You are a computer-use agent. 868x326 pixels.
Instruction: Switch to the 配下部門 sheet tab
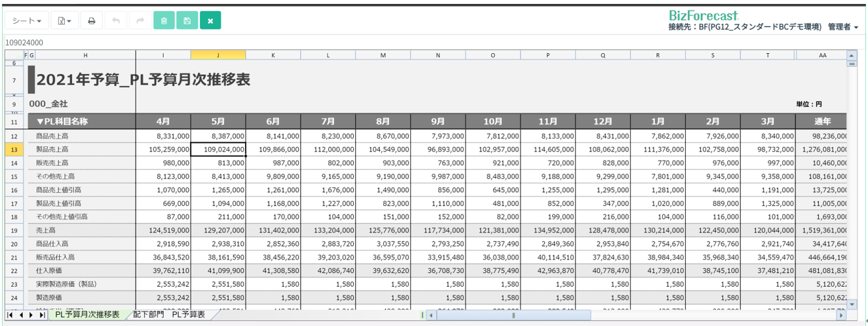(x=148, y=315)
